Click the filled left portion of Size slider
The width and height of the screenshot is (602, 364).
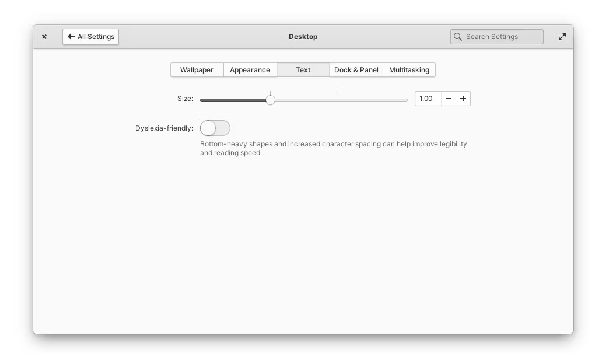click(x=233, y=100)
